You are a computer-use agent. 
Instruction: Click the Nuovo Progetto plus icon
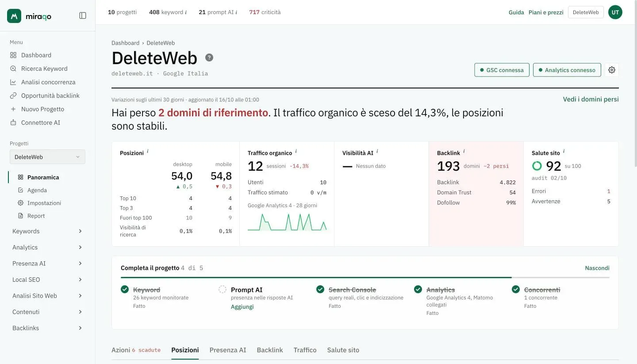coord(13,109)
